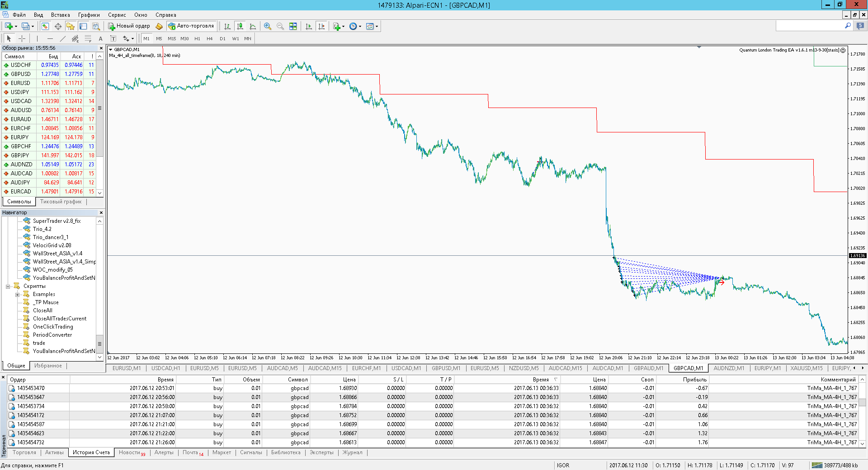Viewport: 868px width, 470px height.
Task: Toggle Market Watch window icon
Action: (45, 26)
